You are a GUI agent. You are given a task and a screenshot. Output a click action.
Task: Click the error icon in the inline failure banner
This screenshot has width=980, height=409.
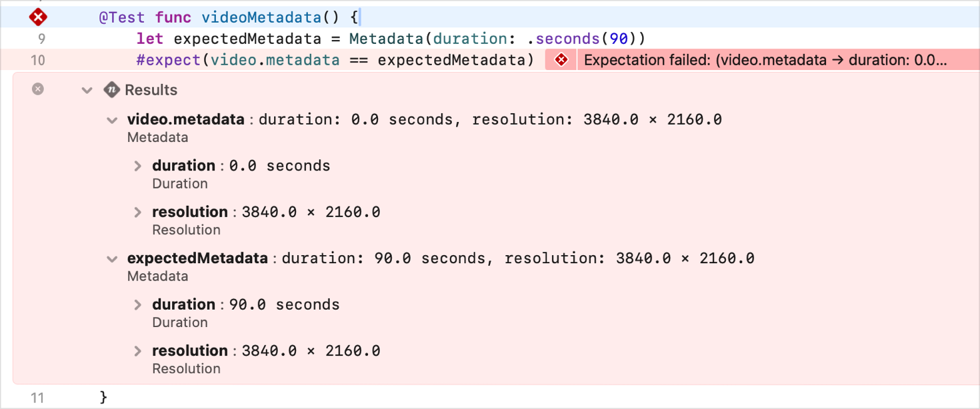click(x=561, y=61)
